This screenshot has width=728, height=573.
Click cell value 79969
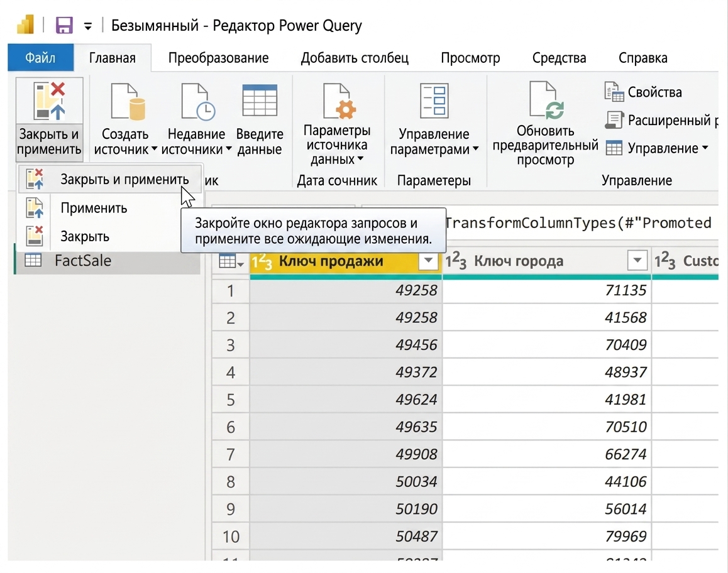click(626, 537)
